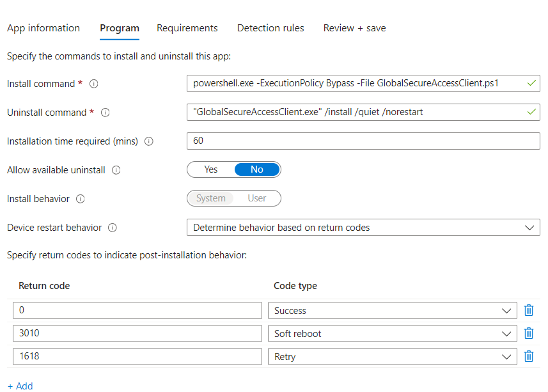
Task: Add a new return code row
Action: [x=20, y=386]
